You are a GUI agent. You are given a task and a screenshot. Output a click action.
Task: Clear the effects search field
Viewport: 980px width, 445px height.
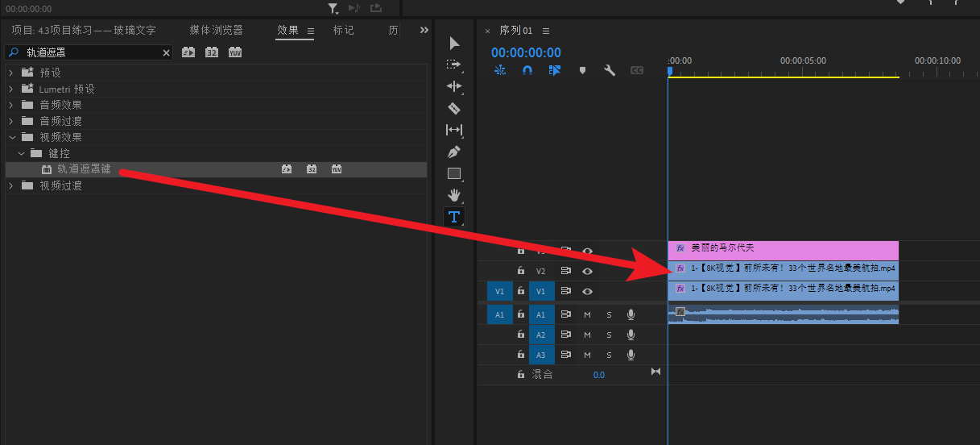[167, 52]
